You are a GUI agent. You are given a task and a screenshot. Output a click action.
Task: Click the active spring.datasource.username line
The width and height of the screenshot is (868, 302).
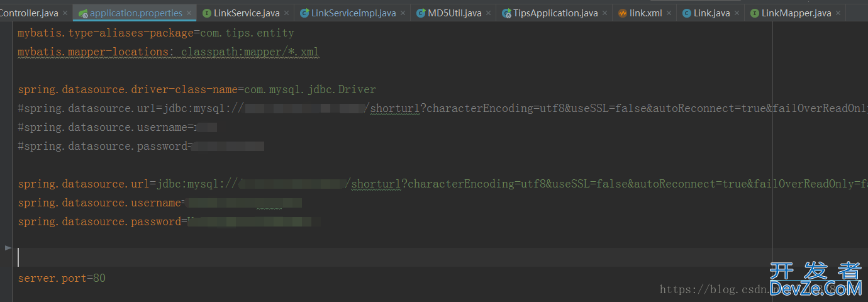tap(160, 203)
